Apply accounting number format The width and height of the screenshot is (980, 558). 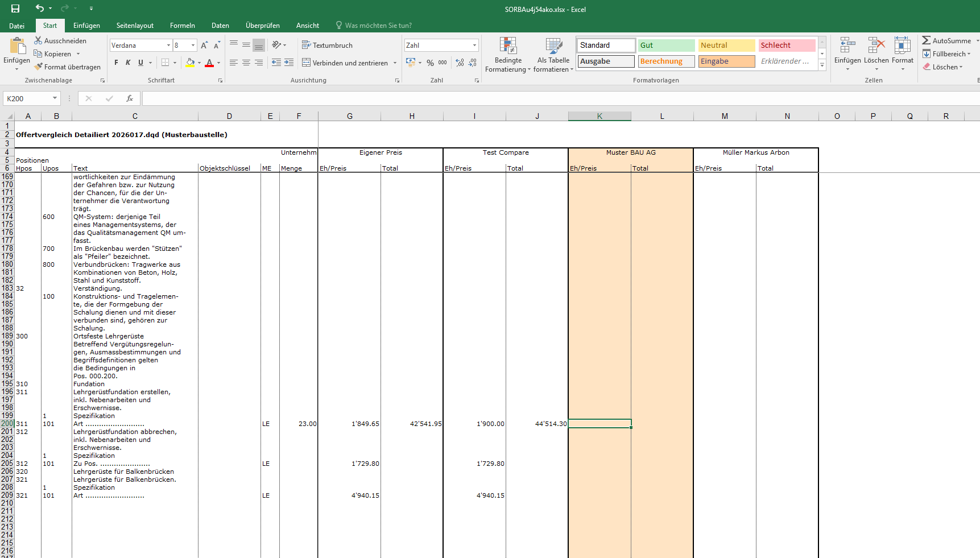pyautogui.click(x=411, y=63)
